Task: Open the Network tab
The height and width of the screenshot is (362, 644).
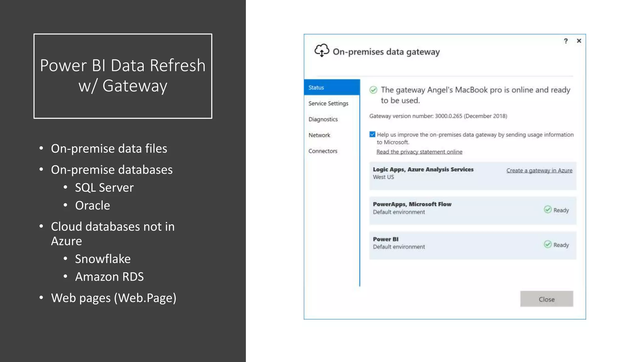Action: click(x=319, y=135)
